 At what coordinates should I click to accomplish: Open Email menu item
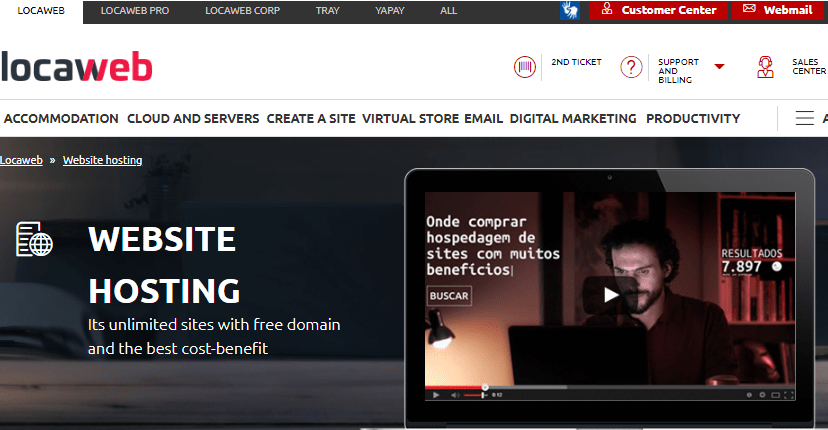(484, 118)
